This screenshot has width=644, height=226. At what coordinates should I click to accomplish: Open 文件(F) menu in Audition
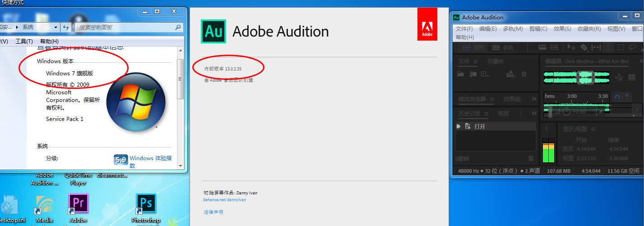click(x=464, y=29)
